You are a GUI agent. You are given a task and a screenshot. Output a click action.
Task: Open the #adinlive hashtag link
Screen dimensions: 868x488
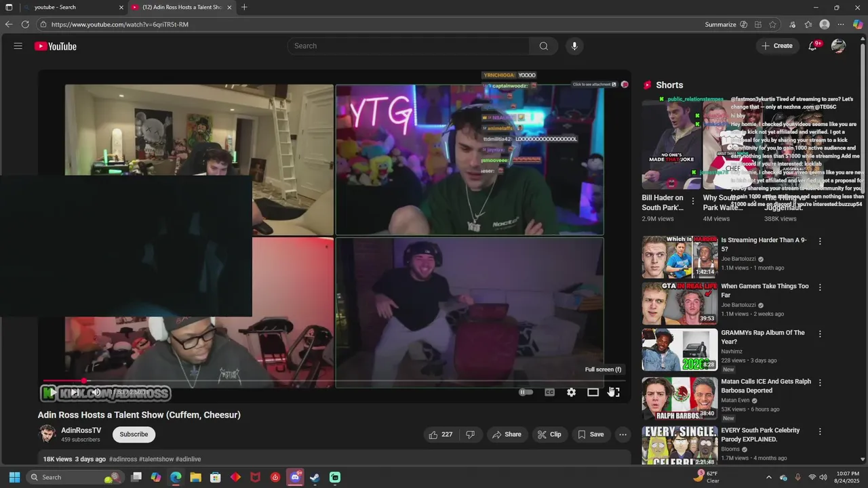click(189, 459)
